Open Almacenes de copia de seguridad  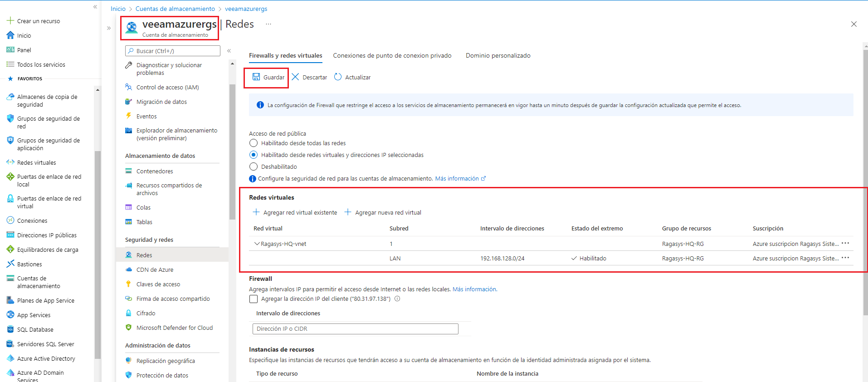47,100
